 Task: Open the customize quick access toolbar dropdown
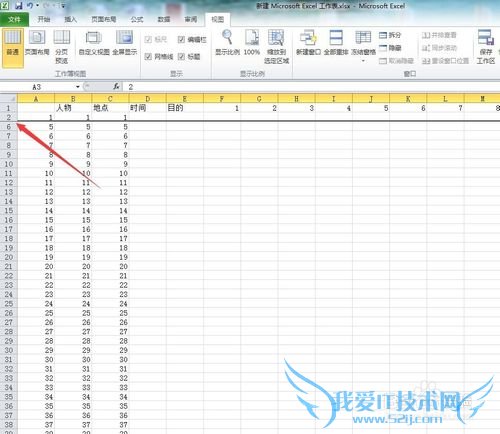coord(63,6)
